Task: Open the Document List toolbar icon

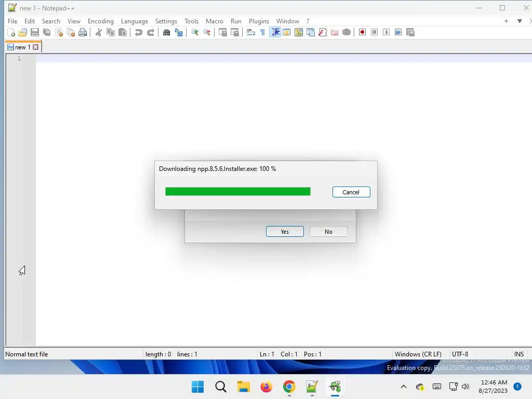Action: tap(311, 32)
